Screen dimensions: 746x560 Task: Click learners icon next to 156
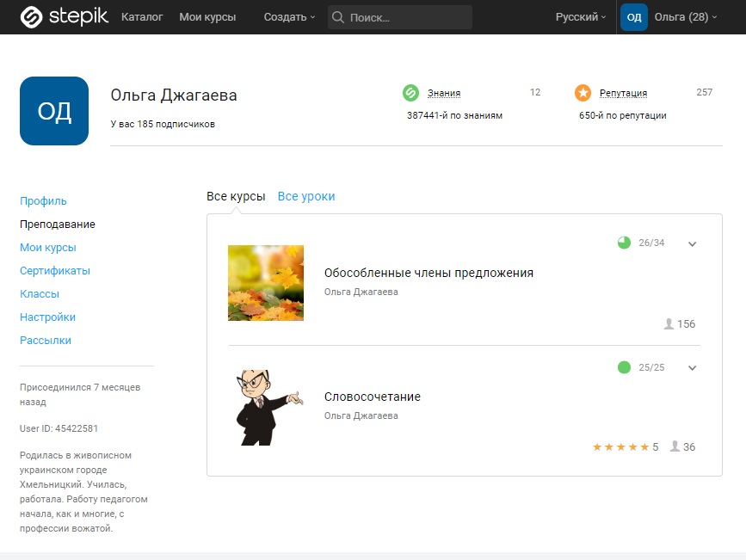click(669, 324)
